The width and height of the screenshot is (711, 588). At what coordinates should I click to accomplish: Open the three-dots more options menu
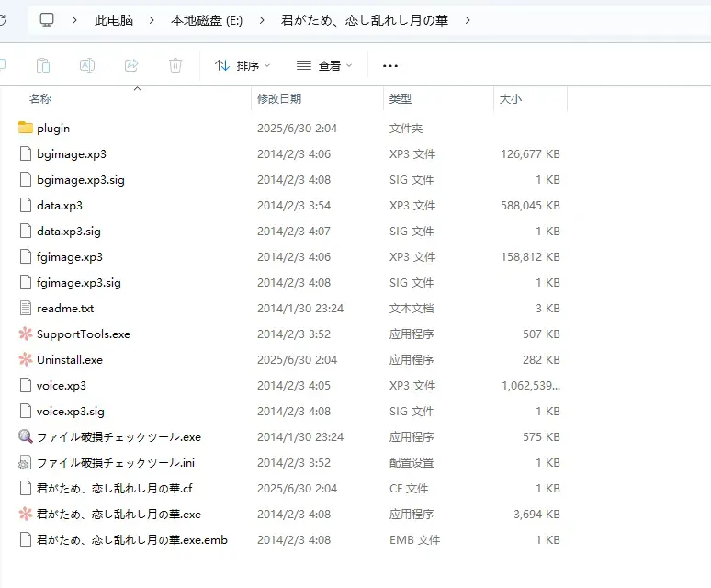(390, 66)
